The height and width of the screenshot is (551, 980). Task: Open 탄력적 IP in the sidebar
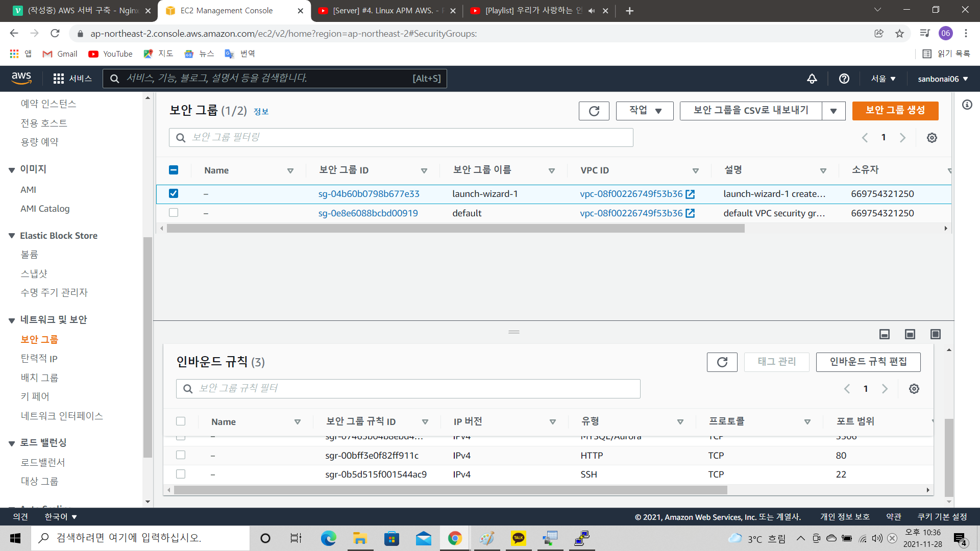(x=39, y=359)
